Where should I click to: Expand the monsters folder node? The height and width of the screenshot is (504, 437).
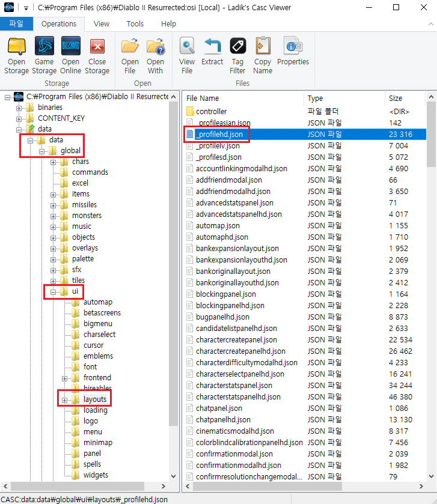click(x=53, y=216)
